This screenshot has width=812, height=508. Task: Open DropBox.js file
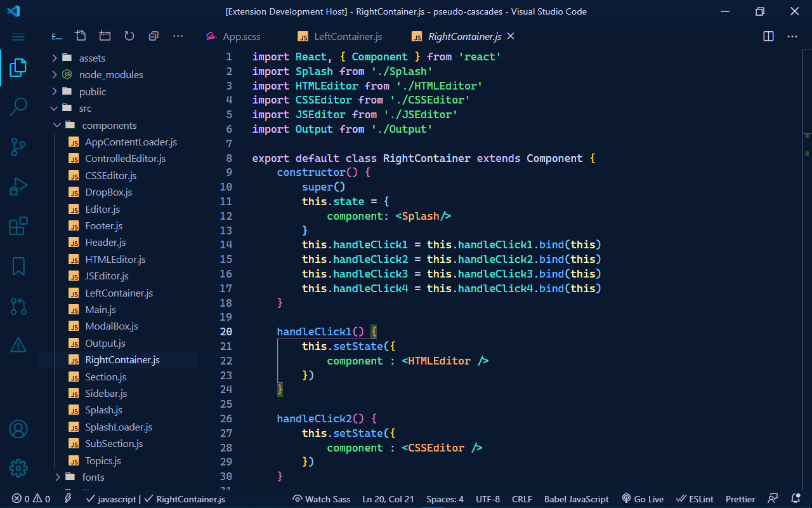pyautogui.click(x=108, y=192)
